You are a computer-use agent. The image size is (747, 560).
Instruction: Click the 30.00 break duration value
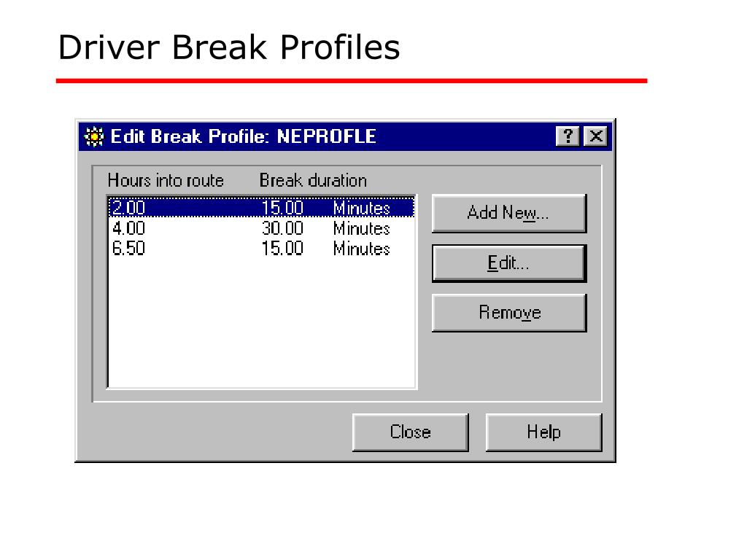click(282, 228)
